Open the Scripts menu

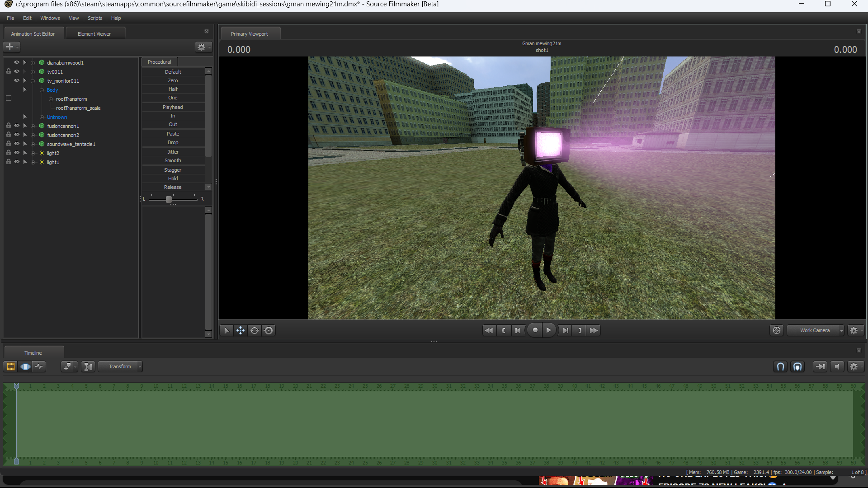95,18
